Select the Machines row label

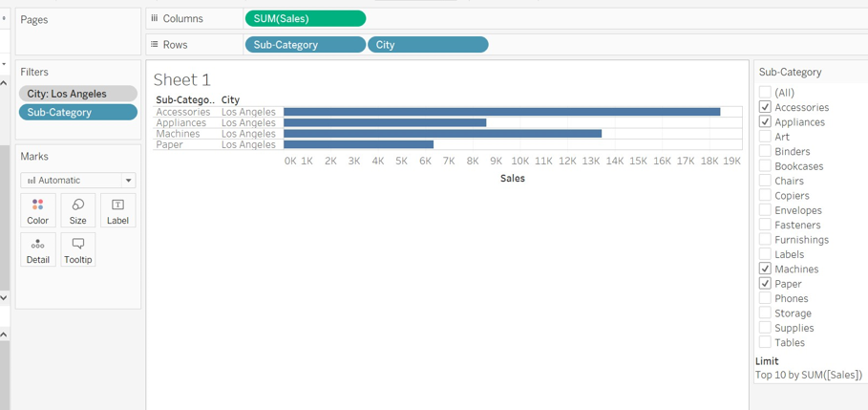pyautogui.click(x=178, y=134)
